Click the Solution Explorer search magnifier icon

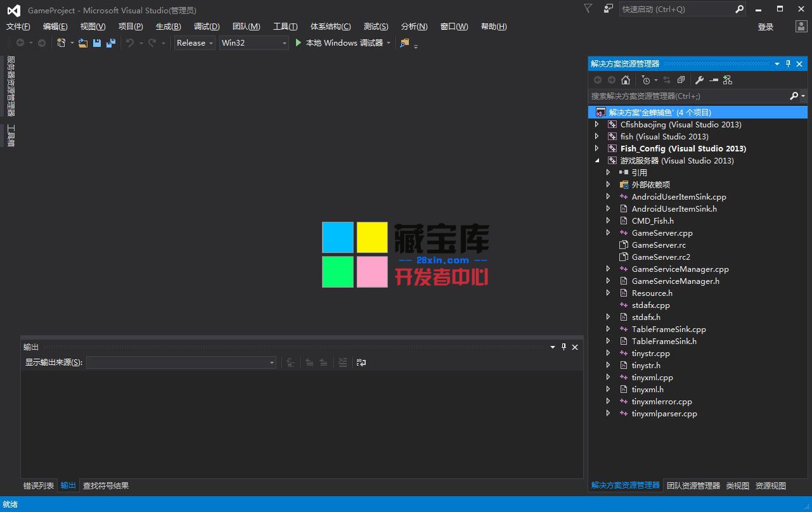click(794, 96)
